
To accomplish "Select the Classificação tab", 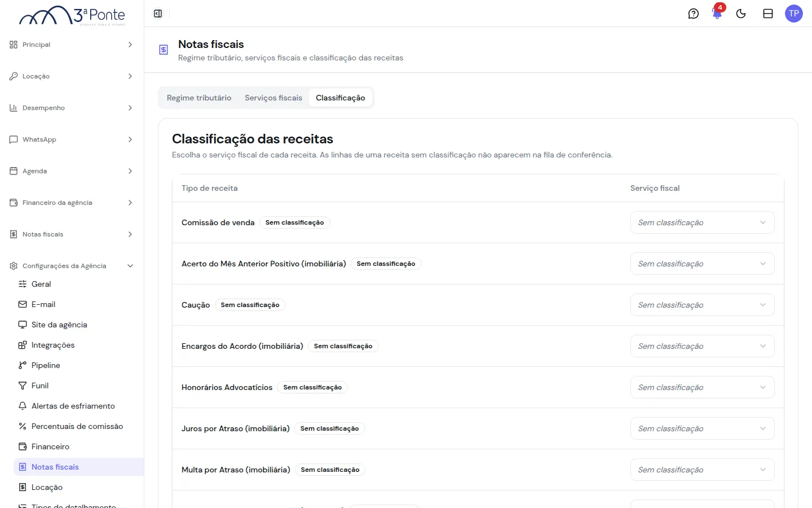I will (341, 98).
